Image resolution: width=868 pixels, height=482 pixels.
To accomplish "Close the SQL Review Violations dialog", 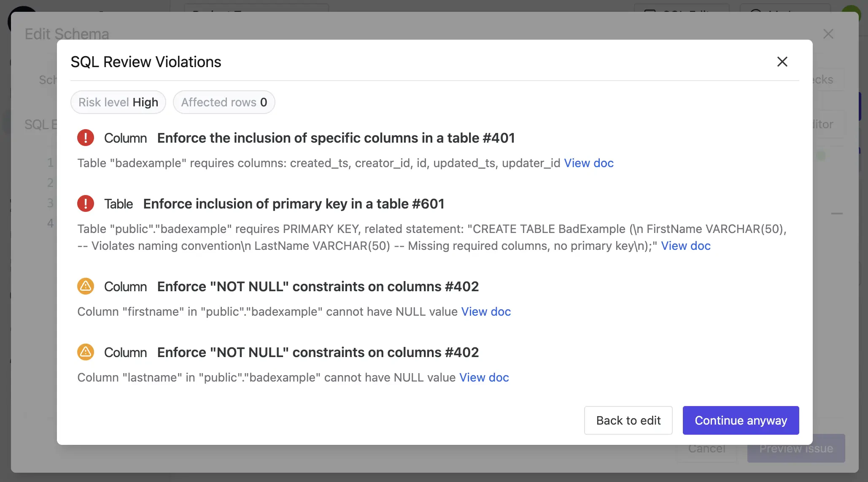I will pos(782,62).
